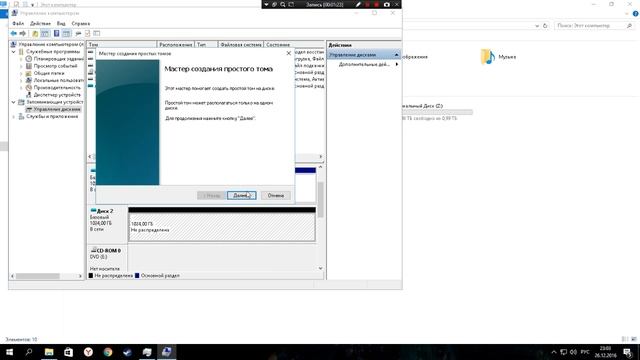This screenshot has height=360, width=640.
Task: Collapse the Служебные программы tree node
Action: click(13, 52)
